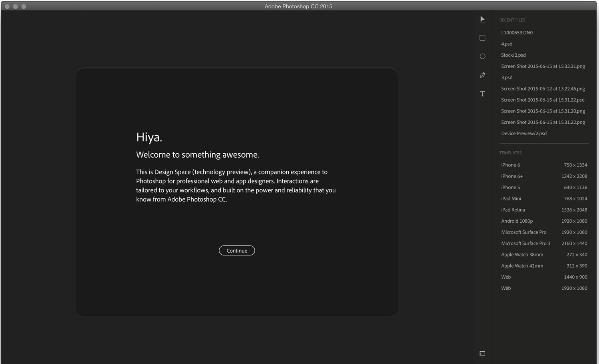Select the Type tool

tap(482, 93)
